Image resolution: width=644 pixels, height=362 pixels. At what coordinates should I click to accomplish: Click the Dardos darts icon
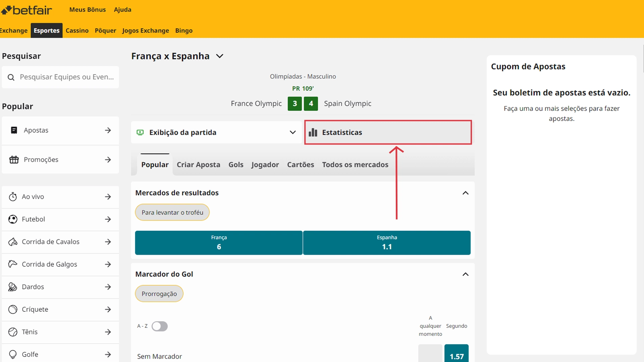[x=13, y=287]
